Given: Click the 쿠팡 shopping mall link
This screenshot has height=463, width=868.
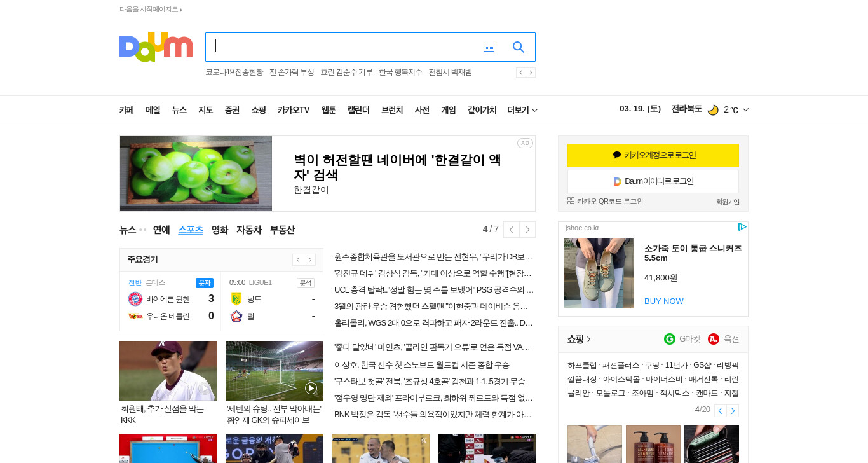Looking at the screenshot, I should [x=652, y=366].
